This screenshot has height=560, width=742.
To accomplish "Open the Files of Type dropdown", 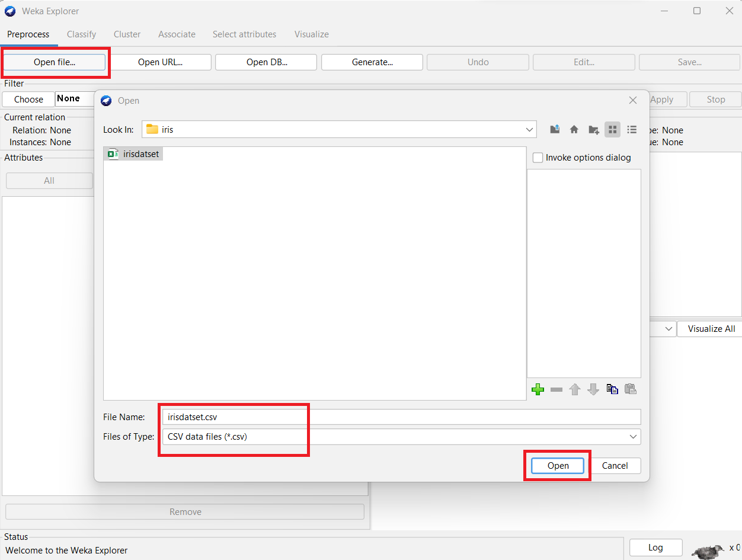I will click(633, 437).
